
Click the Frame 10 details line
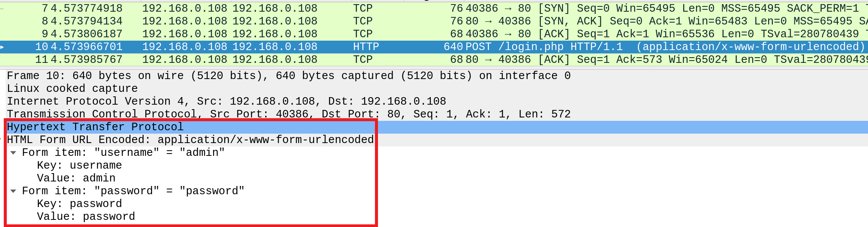click(x=289, y=76)
